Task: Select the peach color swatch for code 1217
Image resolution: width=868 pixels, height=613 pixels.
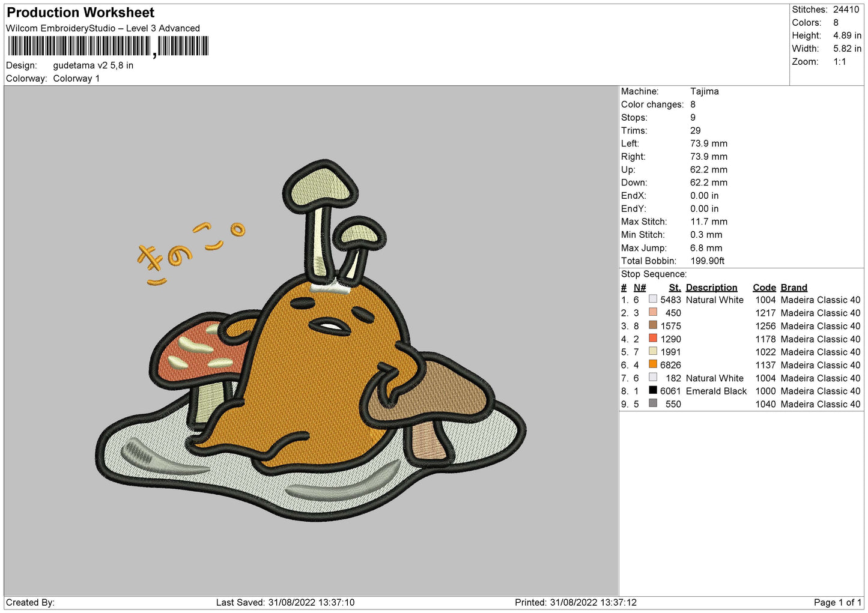Action: [653, 312]
